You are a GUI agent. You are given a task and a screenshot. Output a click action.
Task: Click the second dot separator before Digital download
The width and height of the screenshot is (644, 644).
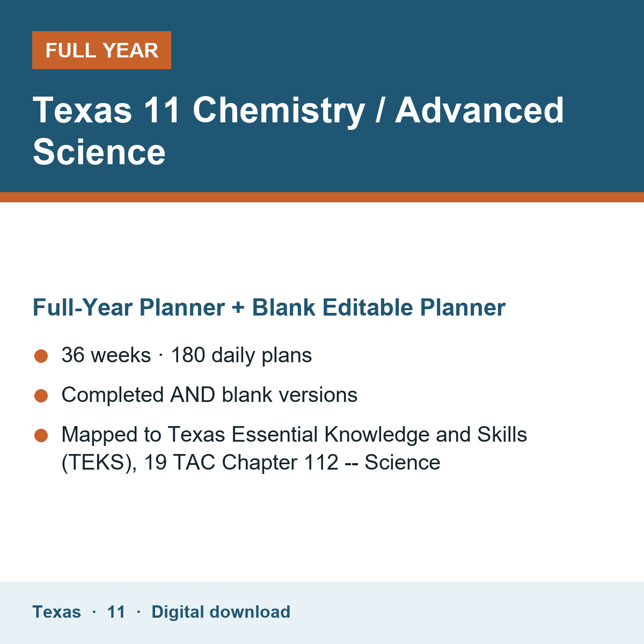138,612
